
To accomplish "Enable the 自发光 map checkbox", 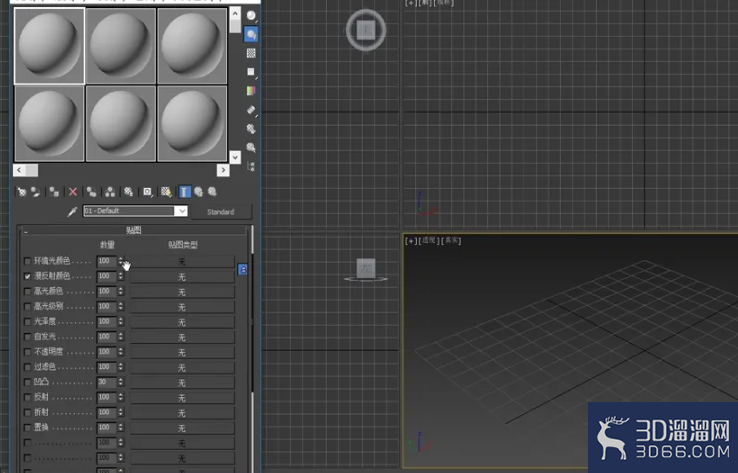I will coord(27,337).
